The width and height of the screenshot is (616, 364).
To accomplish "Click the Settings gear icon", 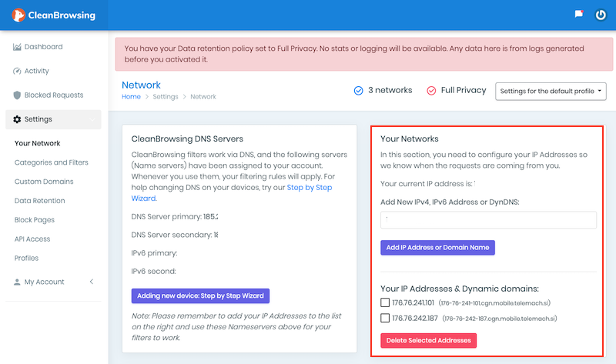I will pos(17,119).
